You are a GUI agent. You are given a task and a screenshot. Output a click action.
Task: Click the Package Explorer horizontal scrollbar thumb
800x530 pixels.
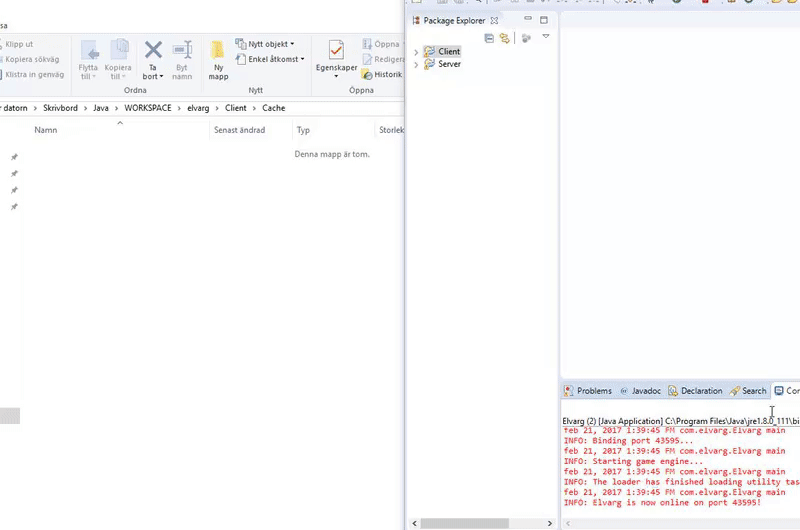coord(464,524)
